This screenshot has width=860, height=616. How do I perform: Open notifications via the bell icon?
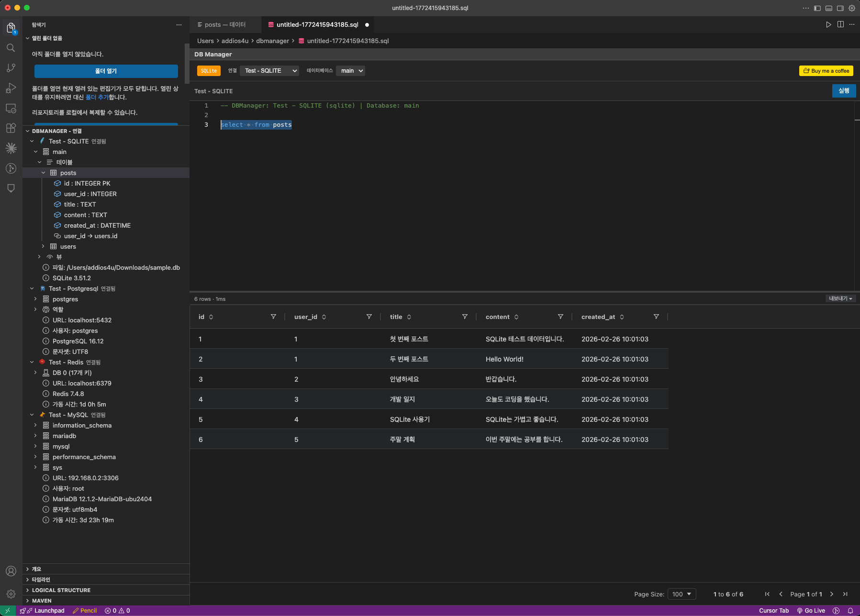850,610
